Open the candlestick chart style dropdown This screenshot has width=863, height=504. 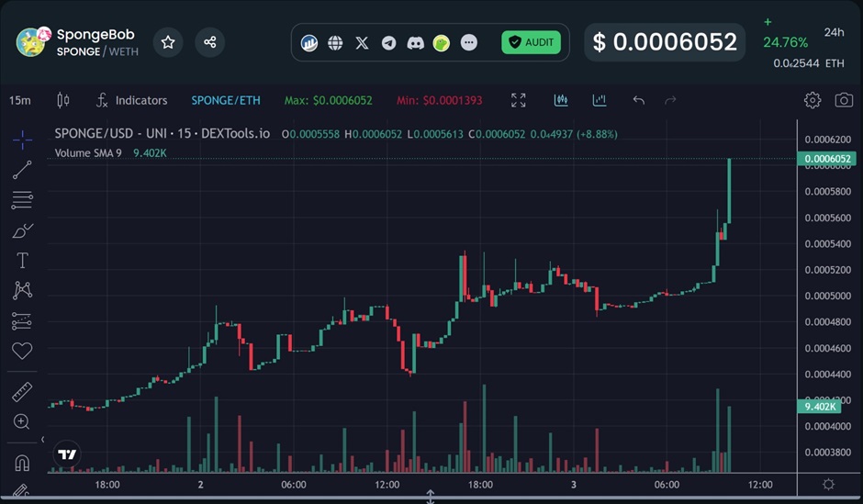pos(63,100)
